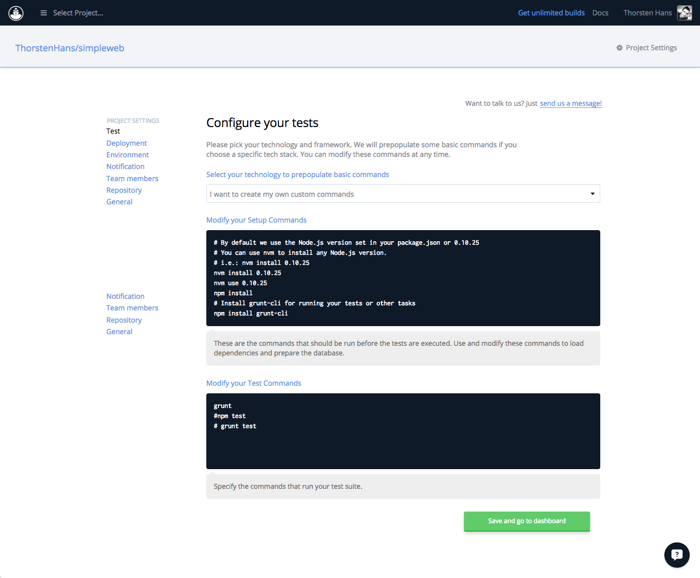This screenshot has height=578, width=700.
Task: Click the Project Settings gear icon
Action: [x=619, y=48]
